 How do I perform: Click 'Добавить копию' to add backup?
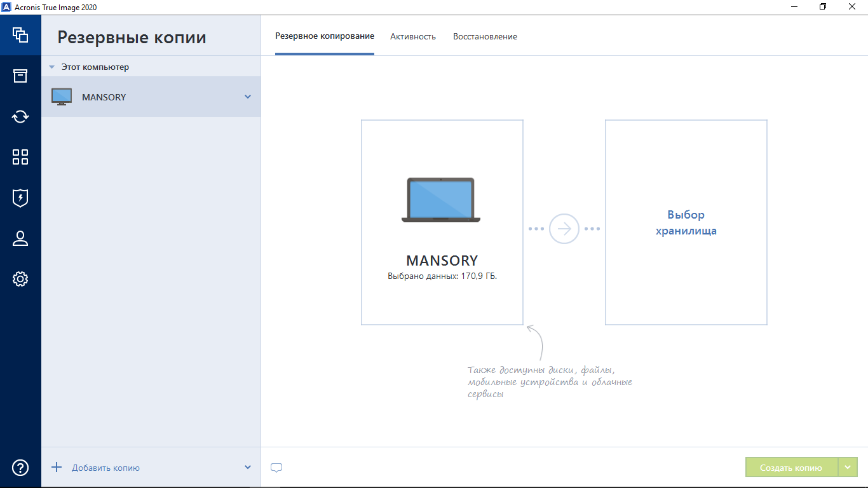[105, 468]
